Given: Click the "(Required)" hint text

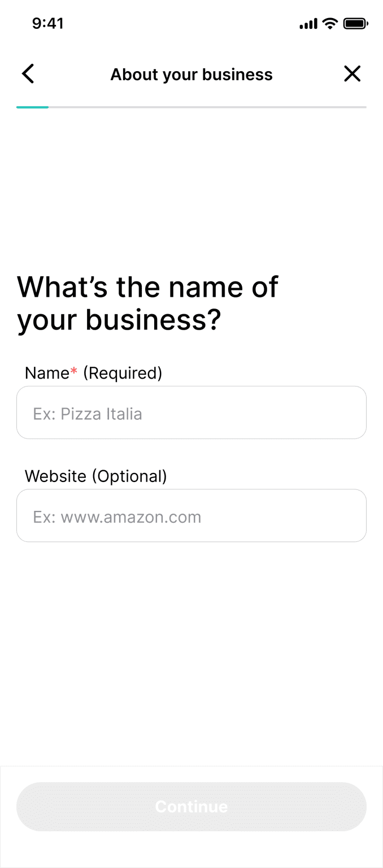Looking at the screenshot, I should pos(123,373).
